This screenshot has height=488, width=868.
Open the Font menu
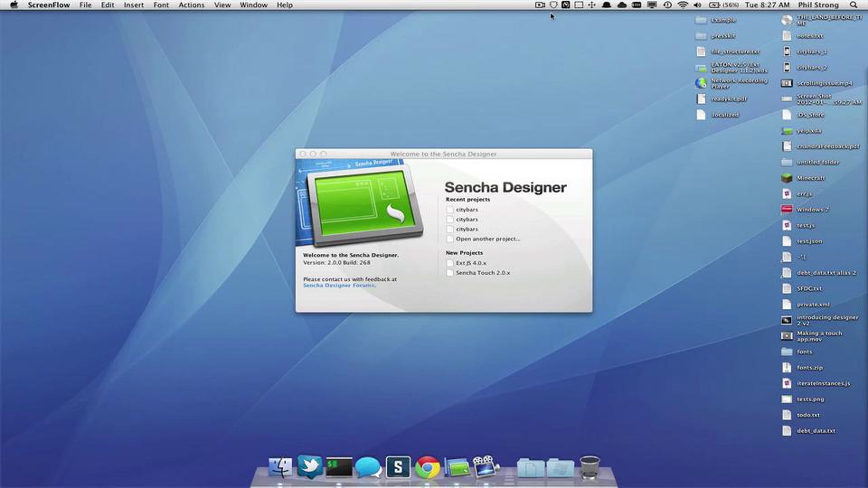point(161,5)
